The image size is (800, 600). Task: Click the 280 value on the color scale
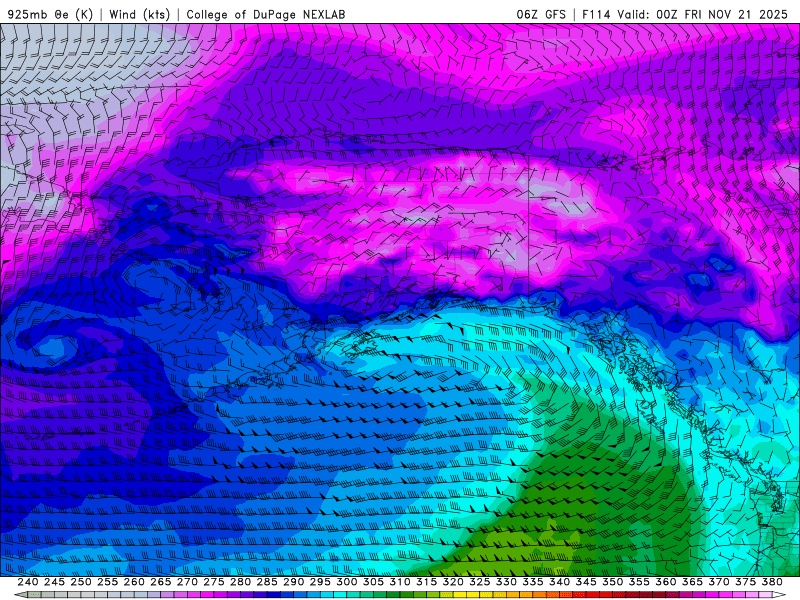(x=240, y=582)
